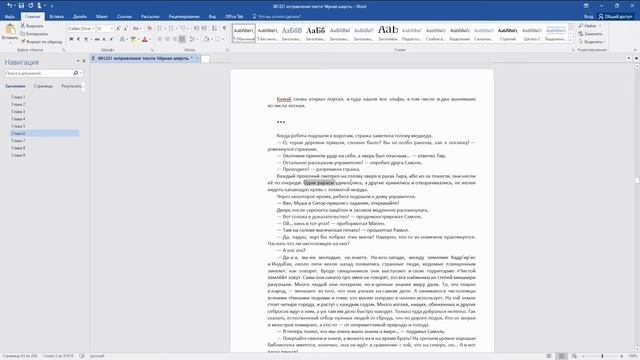Center the paragraph text
Screen dimensions: 640x360
[167, 39]
